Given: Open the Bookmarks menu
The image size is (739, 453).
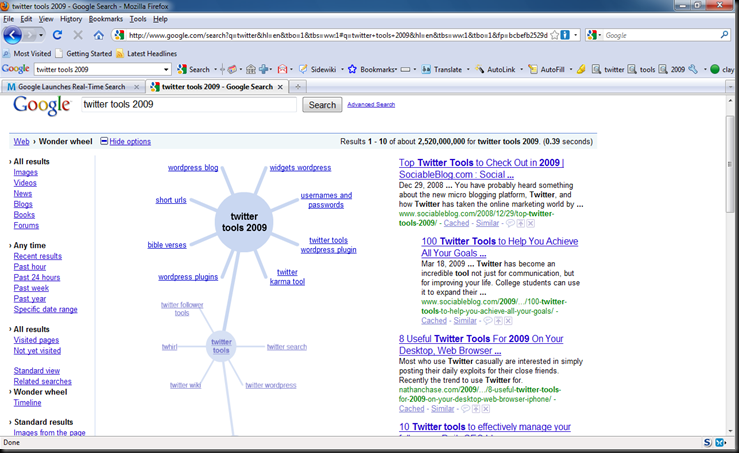Looking at the screenshot, I should 106,19.
